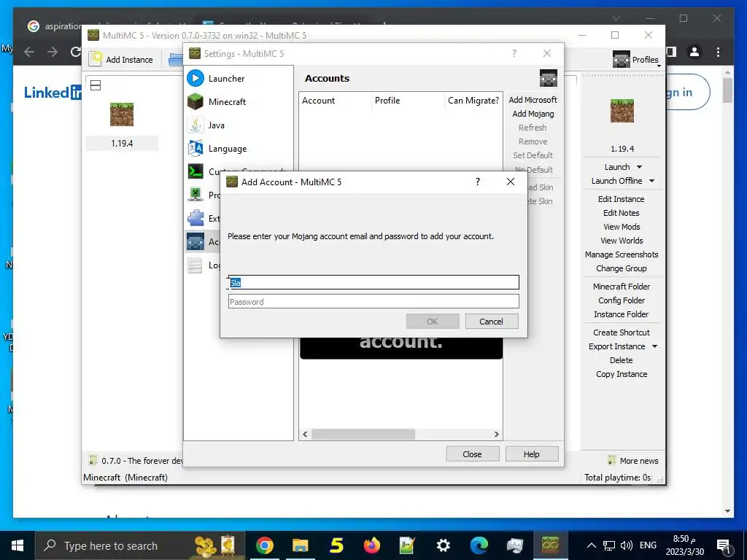Click the ENG language indicator
Viewport: 747px width, 560px height.
point(648,545)
